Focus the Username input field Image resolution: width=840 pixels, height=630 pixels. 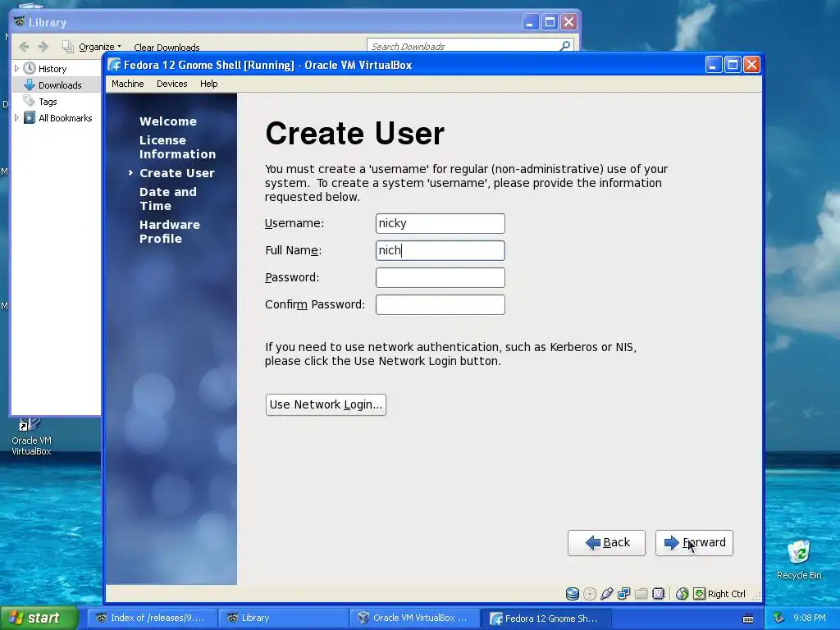point(441,223)
